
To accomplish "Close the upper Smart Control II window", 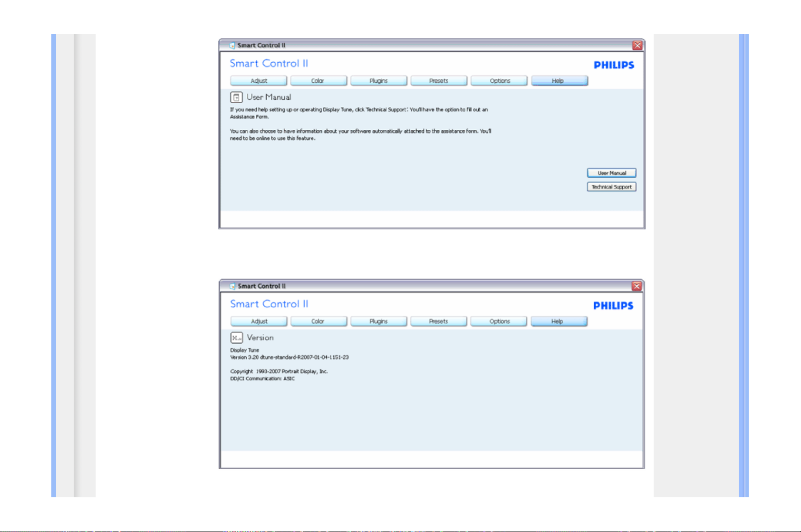I will (637, 46).
